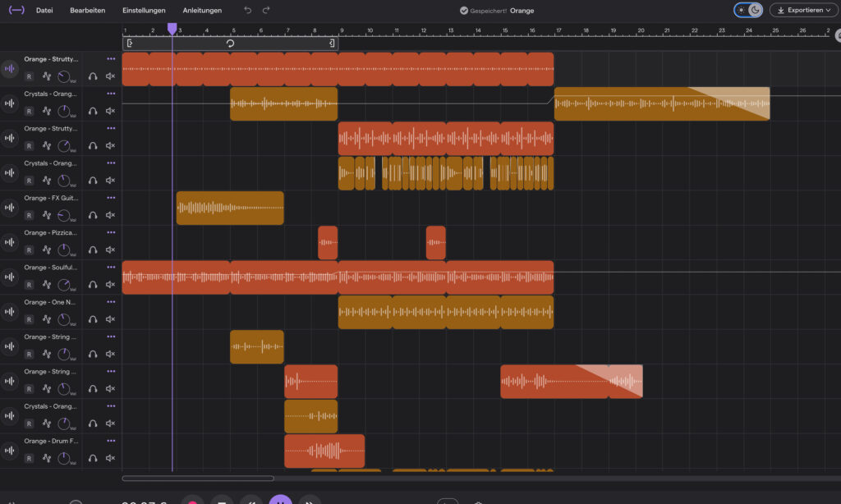Screen dimensions: 841x504
Task: Open the Einstellungen menu
Action: 144,10
